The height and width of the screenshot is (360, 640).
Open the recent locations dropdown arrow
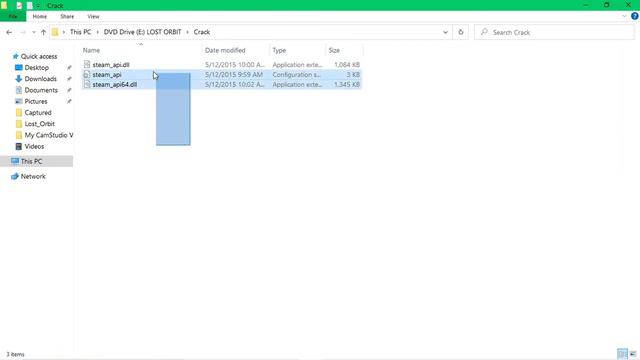(x=33, y=32)
